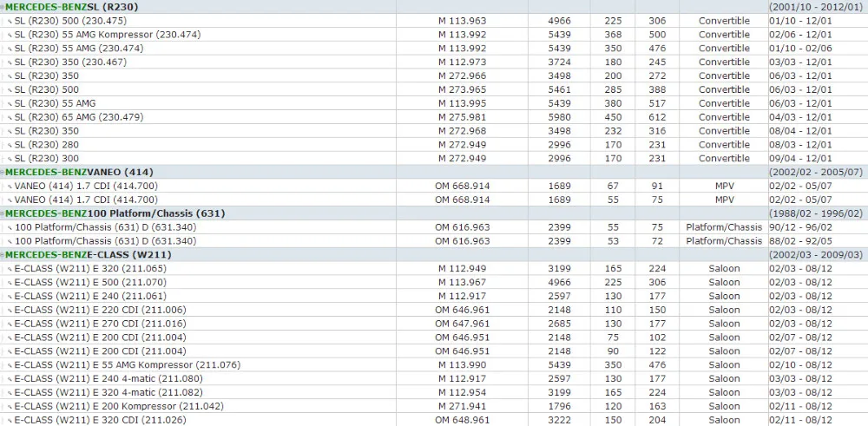Click horsepower value 612
Viewport: 868px width, 426px height.
[657, 117]
